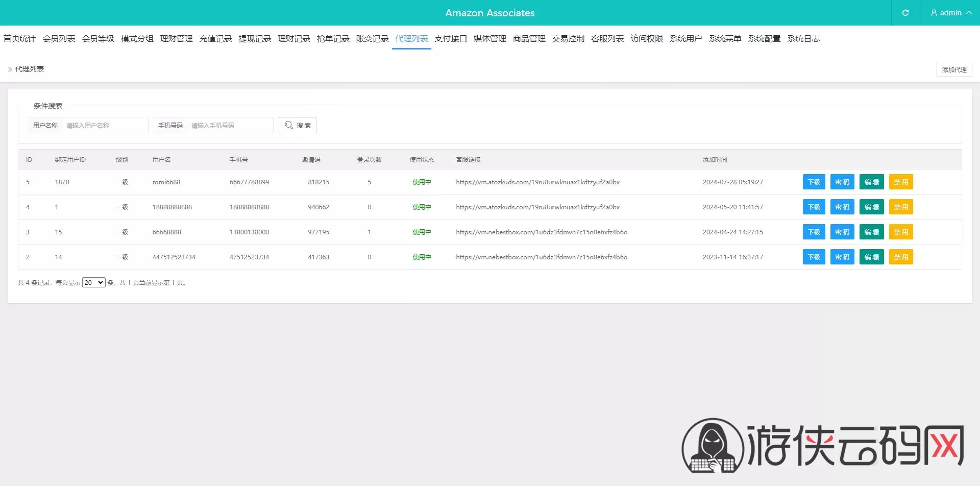Click the 添加代理 button
The height and width of the screenshot is (486, 980).
point(954,69)
